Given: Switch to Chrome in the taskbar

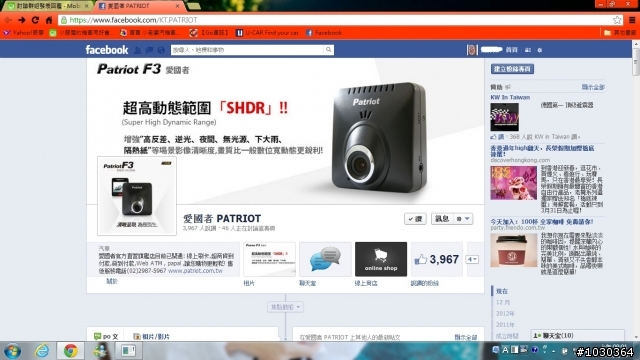Looking at the screenshot, I should pos(70,351).
